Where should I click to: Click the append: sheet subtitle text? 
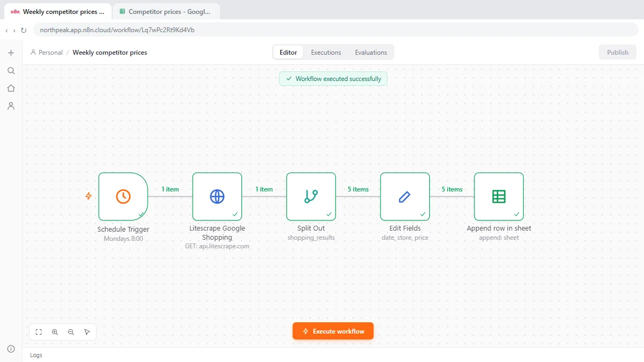tap(499, 238)
